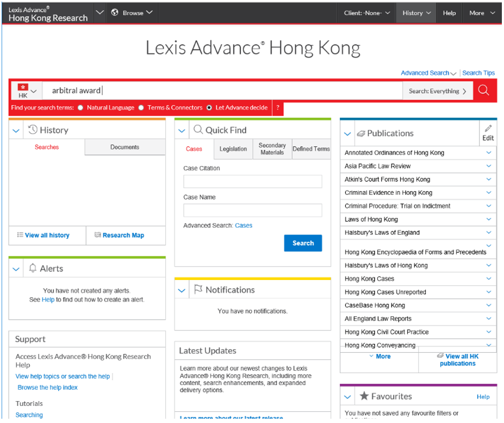Select the Natural Language radio button
The width and height of the screenshot is (504, 423).
click(80, 108)
